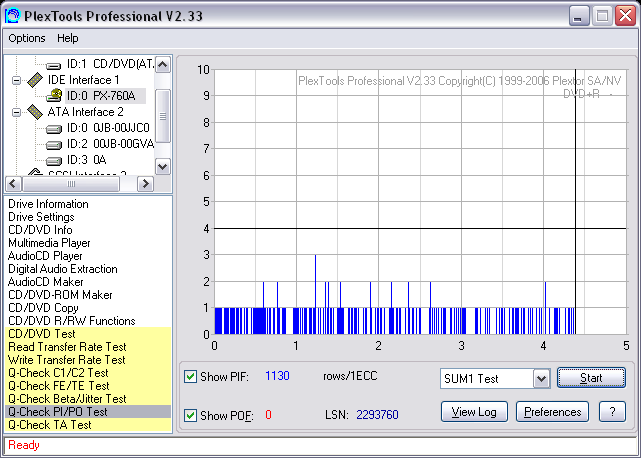Open the Help menu

[x=67, y=38]
